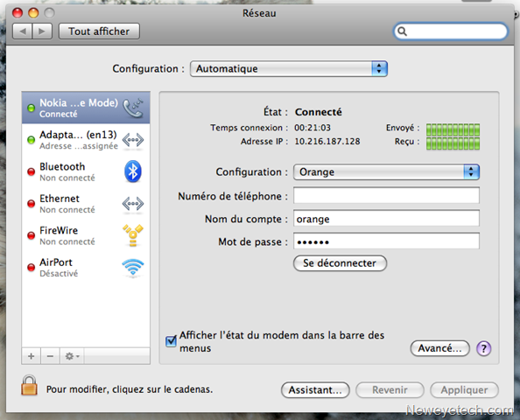This screenshot has width=520, height=420.
Task: Click the Envoyé activity bar indicator
Action: (x=453, y=129)
